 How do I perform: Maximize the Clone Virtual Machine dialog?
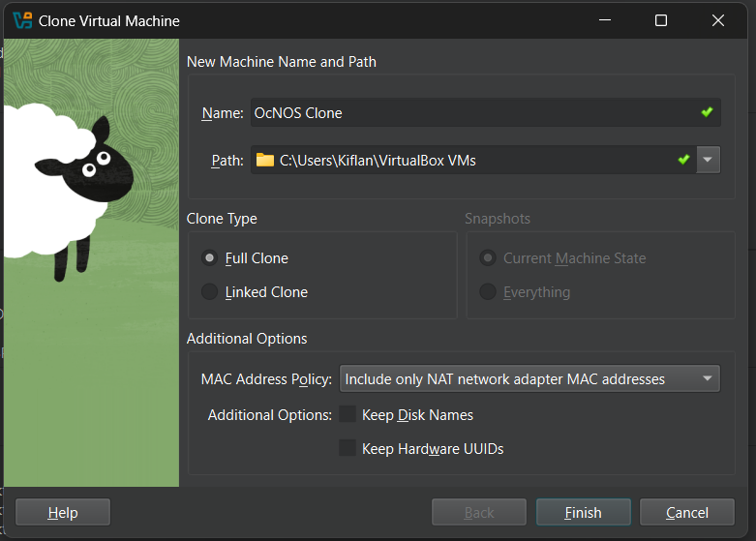tap(661, 20)
